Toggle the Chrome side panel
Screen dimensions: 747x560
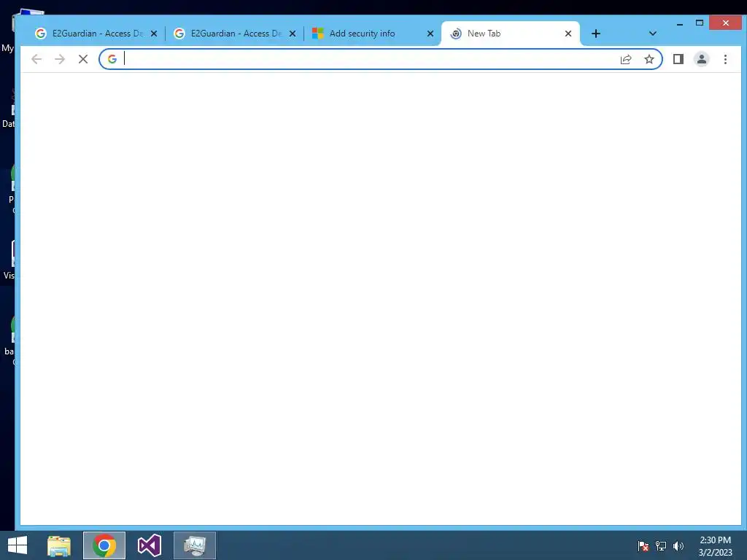(678, 59)
